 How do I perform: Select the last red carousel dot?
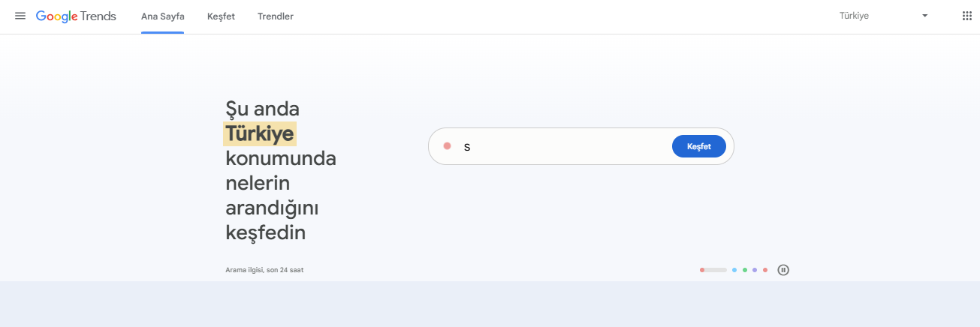(765, 270)
